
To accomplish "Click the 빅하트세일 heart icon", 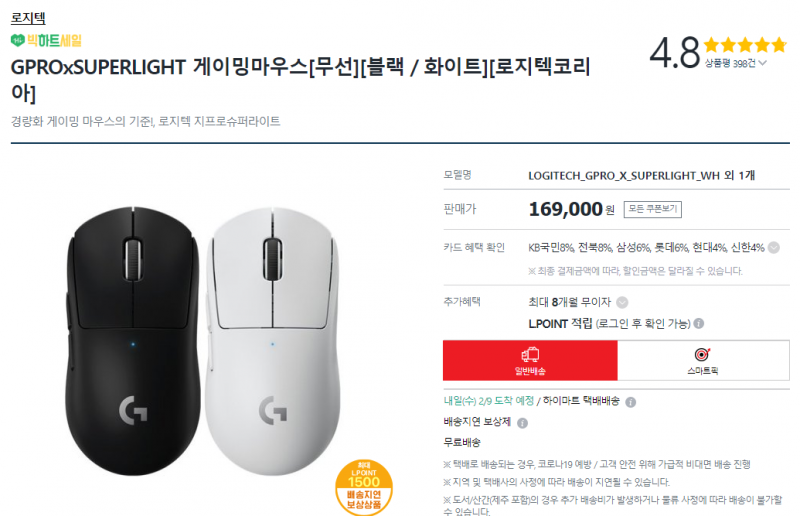I will click(x=17, y=40).
